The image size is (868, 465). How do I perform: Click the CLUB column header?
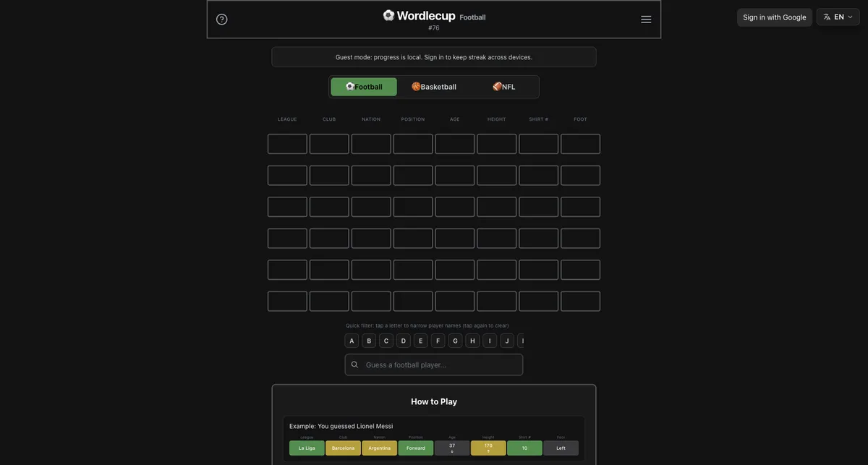329,119
